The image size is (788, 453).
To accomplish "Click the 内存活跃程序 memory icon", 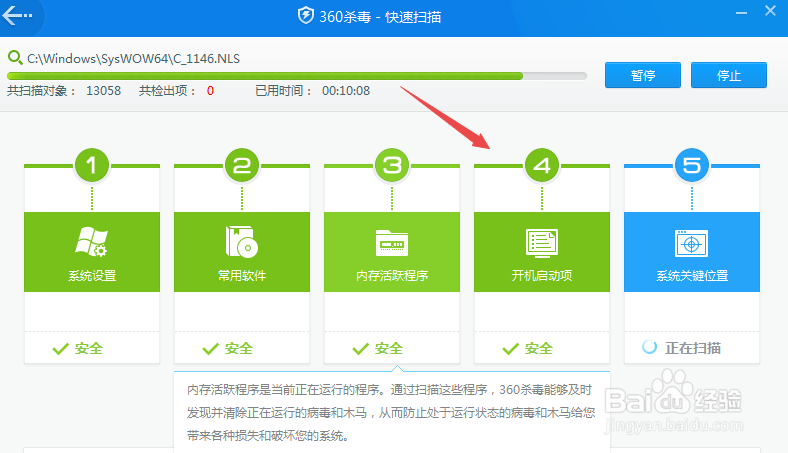I will [x=392, y=243].
